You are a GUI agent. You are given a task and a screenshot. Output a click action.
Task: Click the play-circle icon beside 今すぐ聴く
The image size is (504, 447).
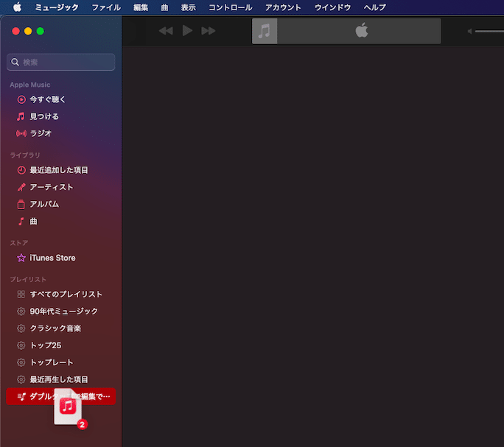coord(21,99)
